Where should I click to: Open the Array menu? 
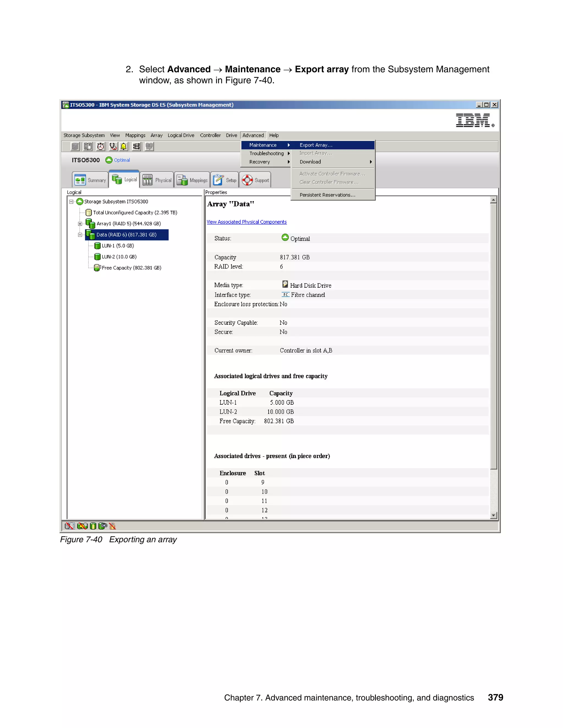point(156,135)
